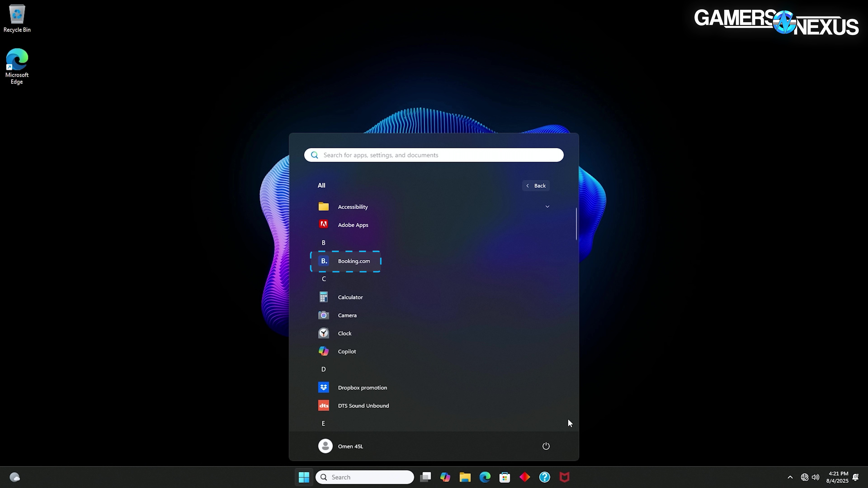Select the Recycle Bin desktop icon
868x488 pixels.
pyautogui.click(x=17, y=19)
